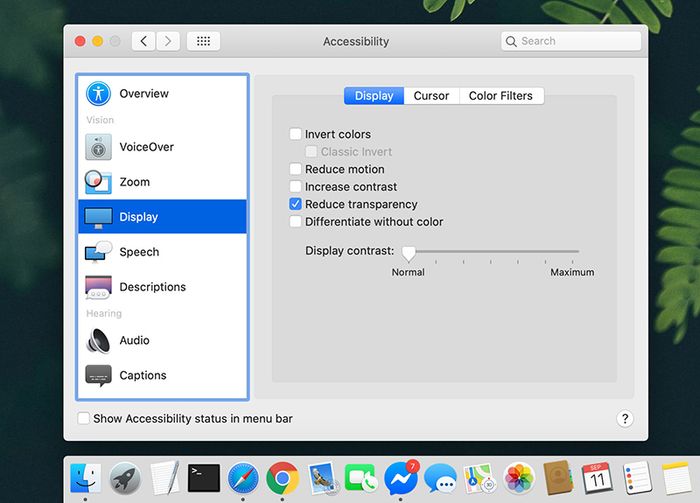Select Zoom in the sidebar
The image size is (700, 503).
tap(162, 182)
